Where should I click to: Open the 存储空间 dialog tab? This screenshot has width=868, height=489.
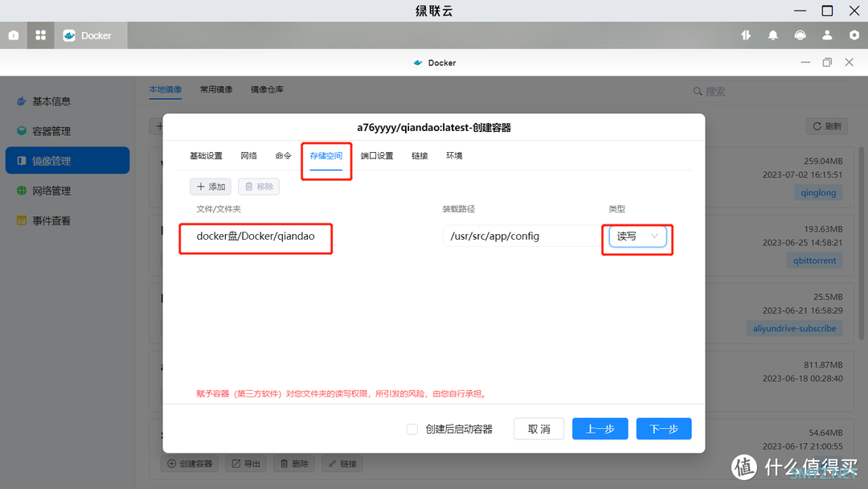tap(326, 156)
